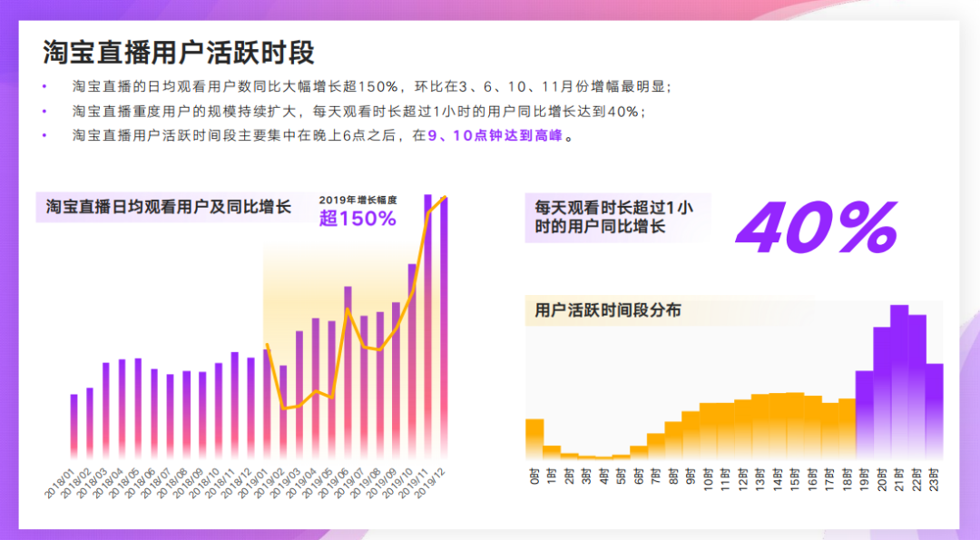
Task: Click the large 40% figure
Action: click(818, 226)
